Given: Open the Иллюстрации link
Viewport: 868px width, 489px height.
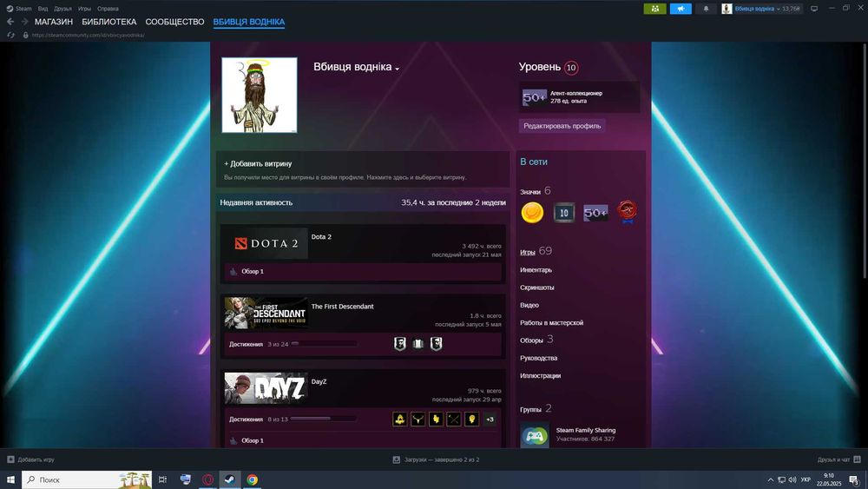Looking at the screenshot, I should (x=540, y=375).
